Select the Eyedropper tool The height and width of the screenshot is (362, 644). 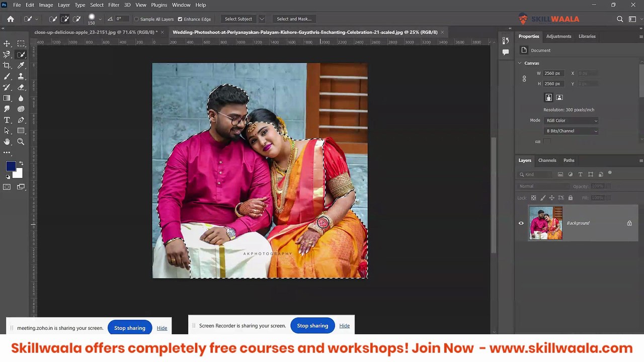pyautogui.click(x=21, y=65)
